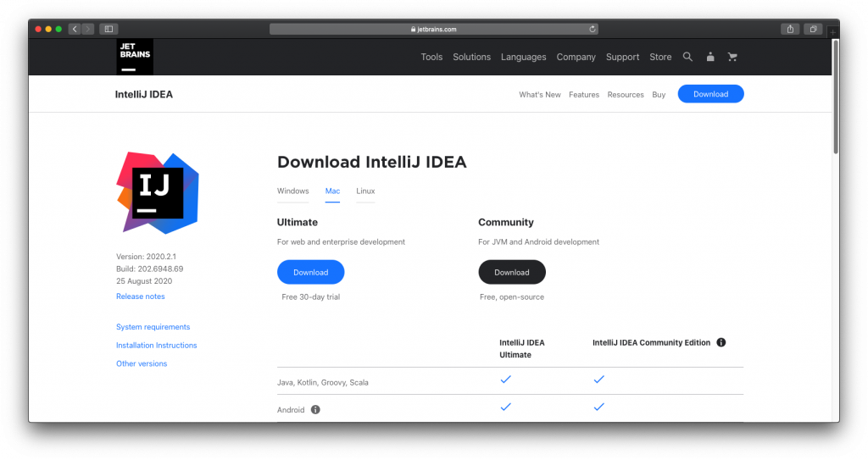Image resolution: width=868 pixels, height=460 pixels.
Task: Click the JetBrains logo
Action: [135, 57]
